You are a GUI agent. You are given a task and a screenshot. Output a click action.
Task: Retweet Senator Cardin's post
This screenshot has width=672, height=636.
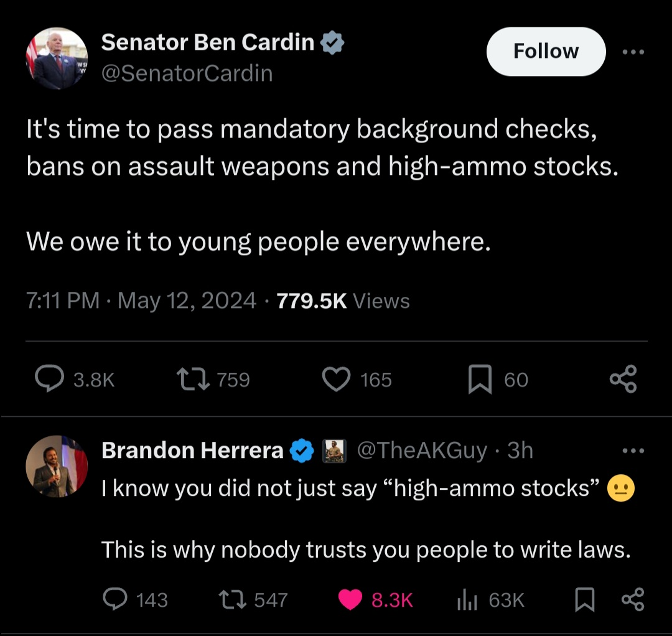click(x=193, y=379)
